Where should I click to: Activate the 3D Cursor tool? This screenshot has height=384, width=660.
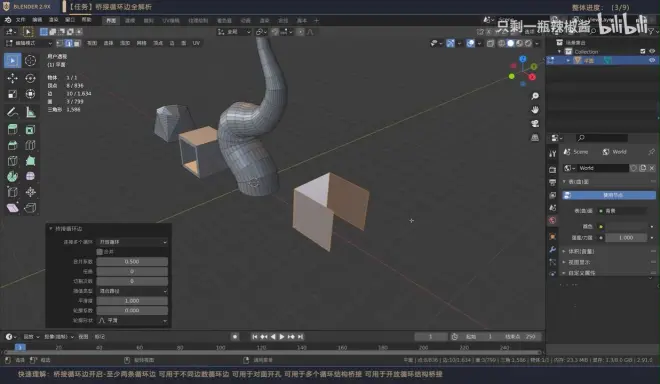point(30,61)
